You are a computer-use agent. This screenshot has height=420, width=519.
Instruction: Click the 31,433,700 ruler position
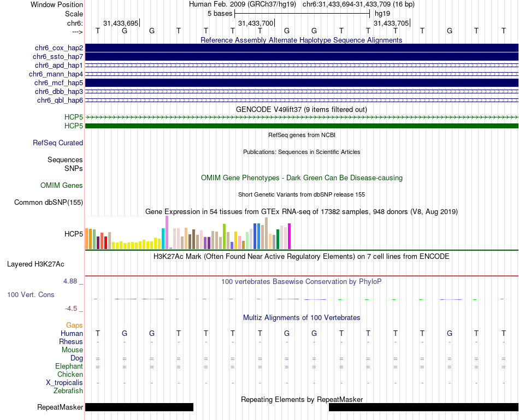pos(256,23)
